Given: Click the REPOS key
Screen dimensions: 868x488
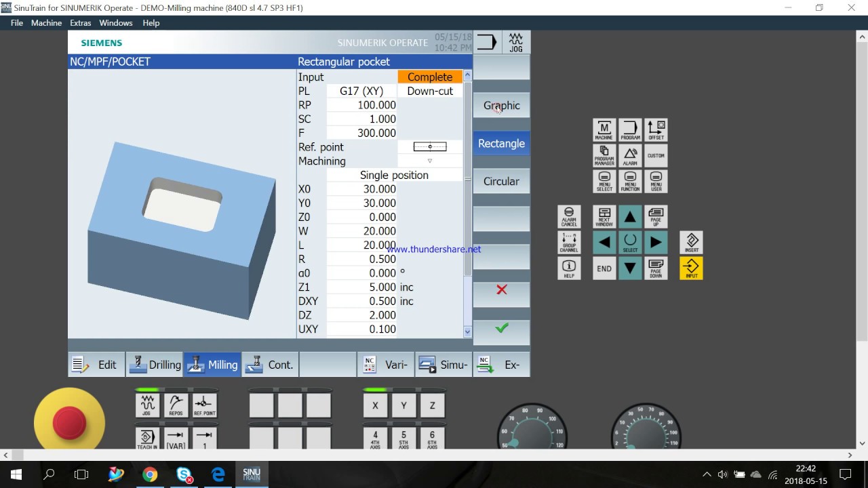Looking at the screenshot, I should click(x=176, y=405).
